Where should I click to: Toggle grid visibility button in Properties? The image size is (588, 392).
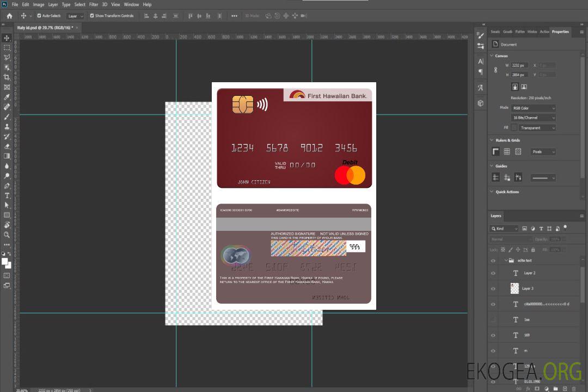click(x=507, y=151)
